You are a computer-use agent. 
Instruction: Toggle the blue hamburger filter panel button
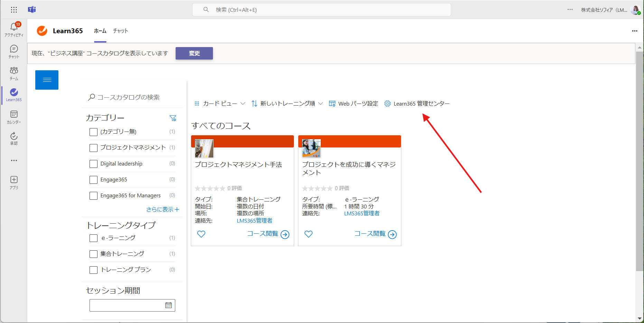click(x=47, y=80)
